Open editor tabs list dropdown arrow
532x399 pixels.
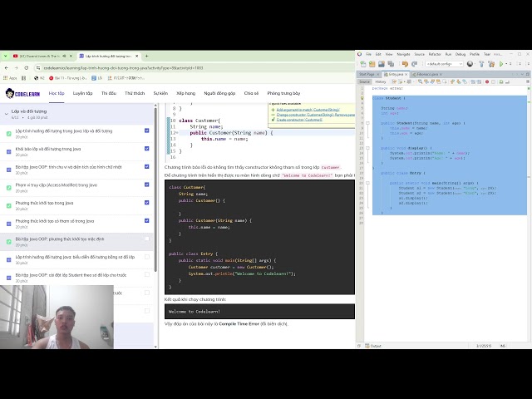(522, 74)
